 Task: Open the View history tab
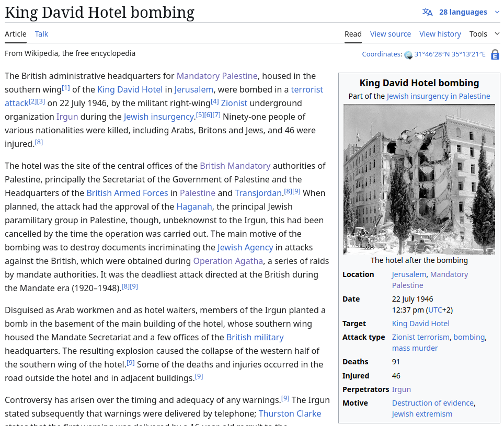440,34
